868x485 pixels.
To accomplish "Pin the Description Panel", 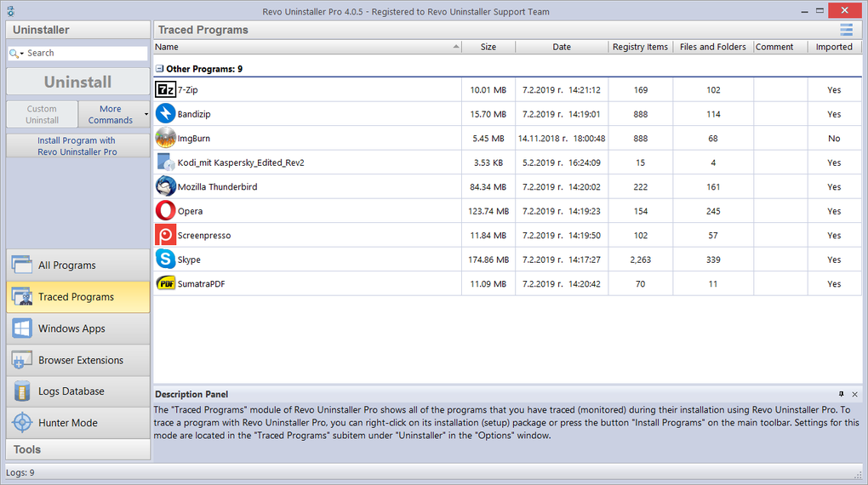I will coord(841,394).
